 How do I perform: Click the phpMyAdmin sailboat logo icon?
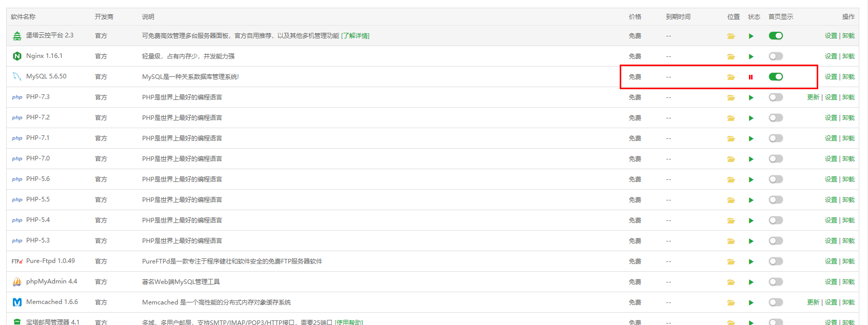point(17,281)
